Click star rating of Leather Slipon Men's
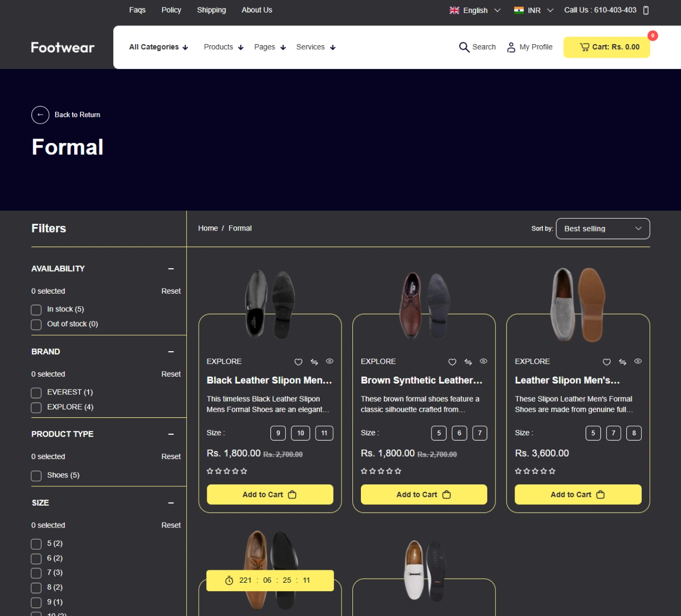The width and height of the screenshot is (681, 616). coord(535,471)
